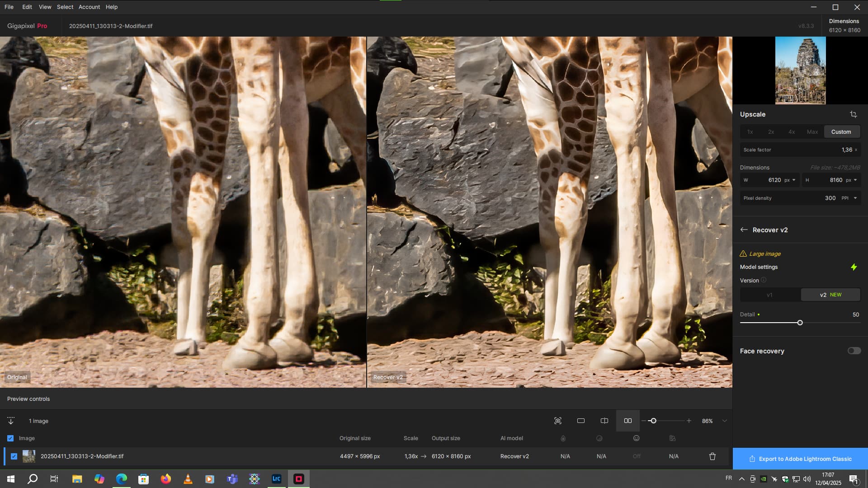Expand the 86% zoom level dropdown
The height and width of the screenshot is (488, 868).
725,421
